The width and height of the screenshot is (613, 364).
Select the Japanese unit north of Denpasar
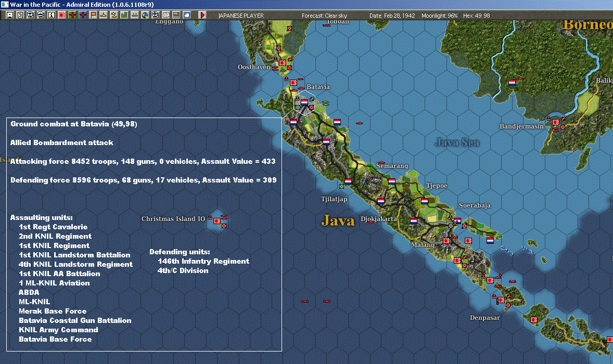(501, 300)
